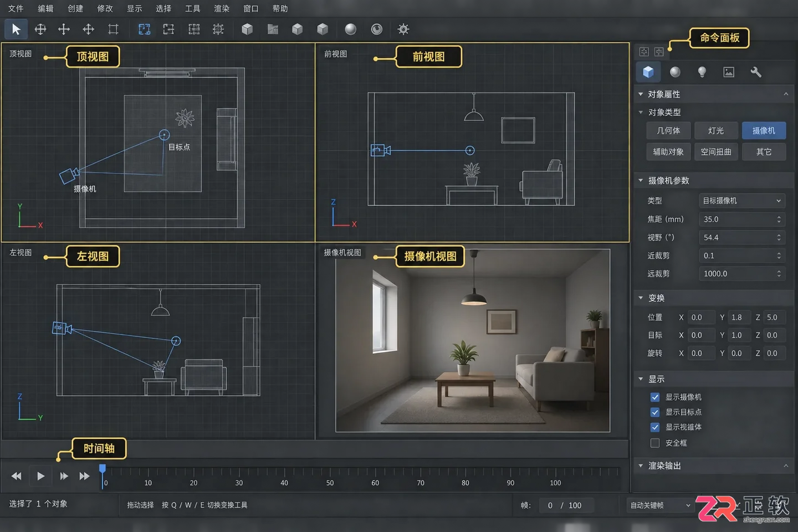The height and width of the screenshot is (532, 798).
Task: Pick the circled four-arrow move tool
Action: tap(40, 29)
